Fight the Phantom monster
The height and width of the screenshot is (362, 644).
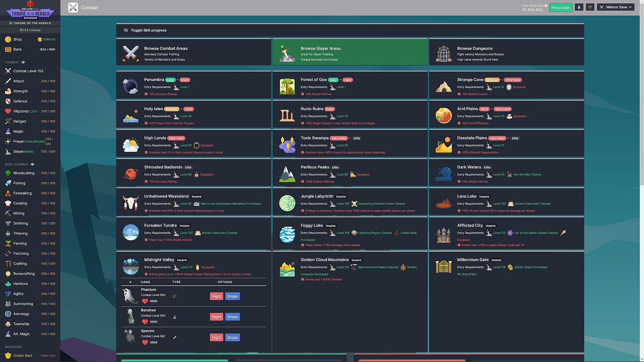(216, 296)
